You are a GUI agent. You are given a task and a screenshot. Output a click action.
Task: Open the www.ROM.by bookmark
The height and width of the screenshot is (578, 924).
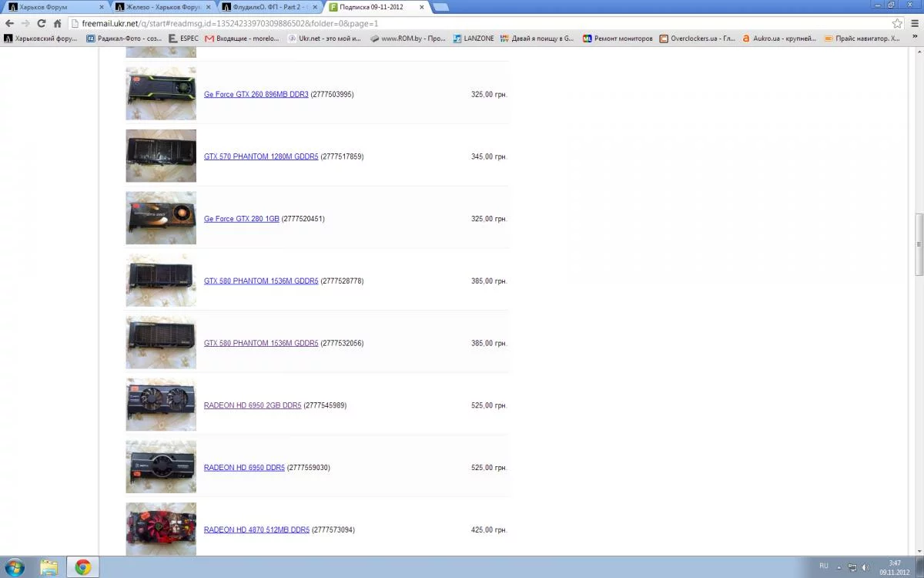pyautogui.click(x=408, y=38)
